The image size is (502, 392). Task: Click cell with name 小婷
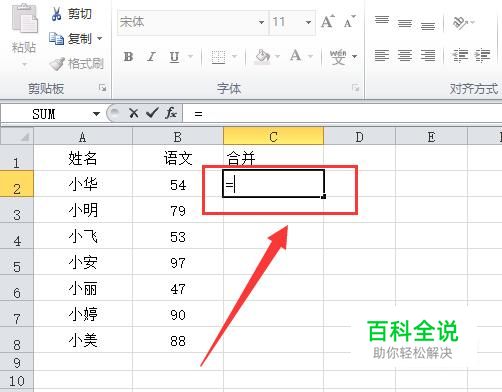pos(83,314)
